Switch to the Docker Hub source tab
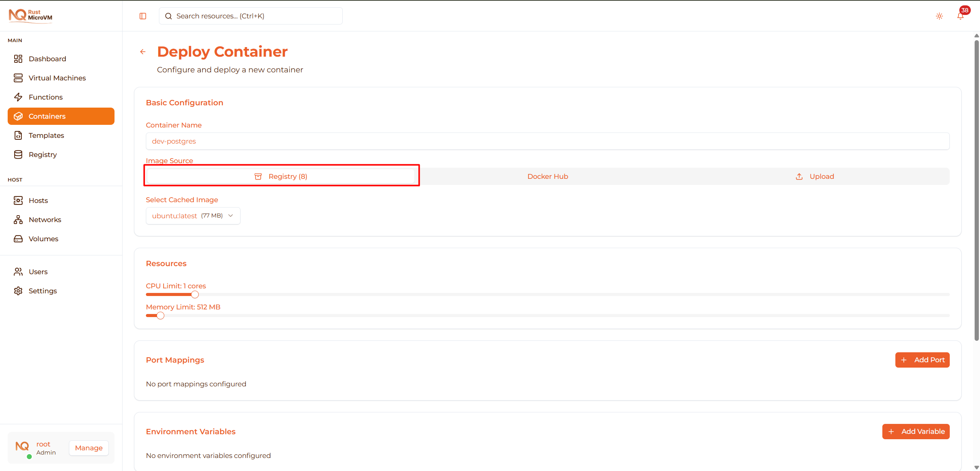This screenshot has width=980, height=471. pos(547,176)
